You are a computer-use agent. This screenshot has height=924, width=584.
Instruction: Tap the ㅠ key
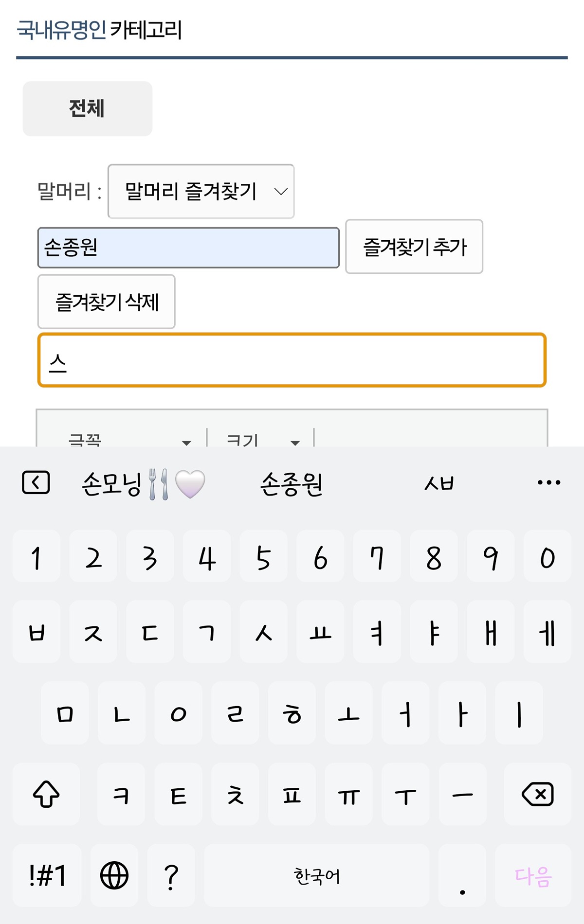[x=349, y=794]
